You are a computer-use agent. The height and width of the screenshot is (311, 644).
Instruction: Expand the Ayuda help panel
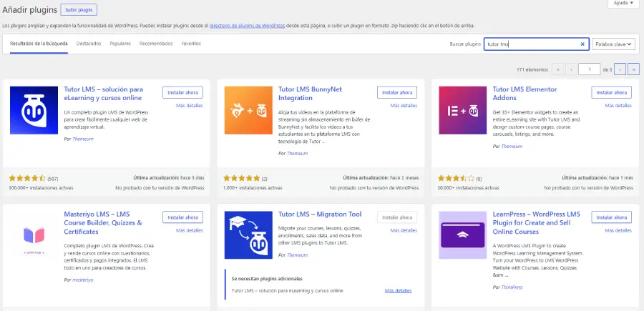point(623,3)
